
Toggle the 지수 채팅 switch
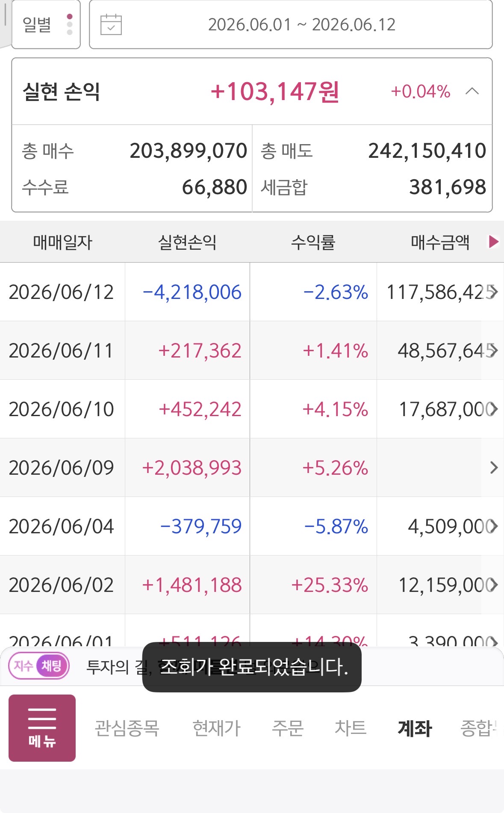click(39, 665)
